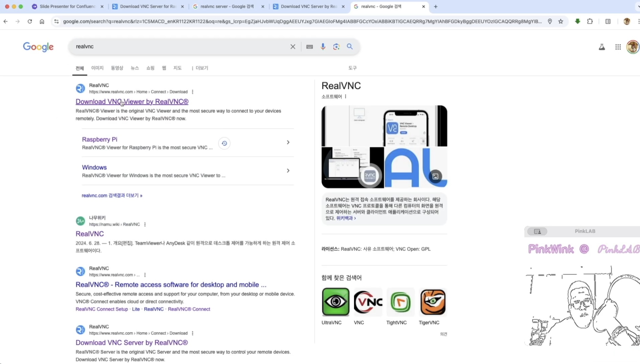Open Google Lens image search icon
The width and height of the screenshot is (640, 364).
click(336, 47)
